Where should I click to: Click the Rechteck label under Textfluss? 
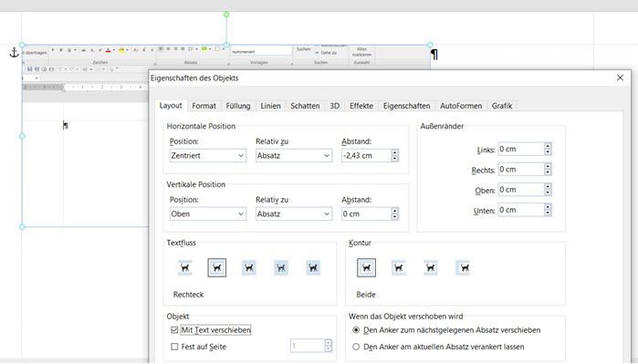point(188,295)
